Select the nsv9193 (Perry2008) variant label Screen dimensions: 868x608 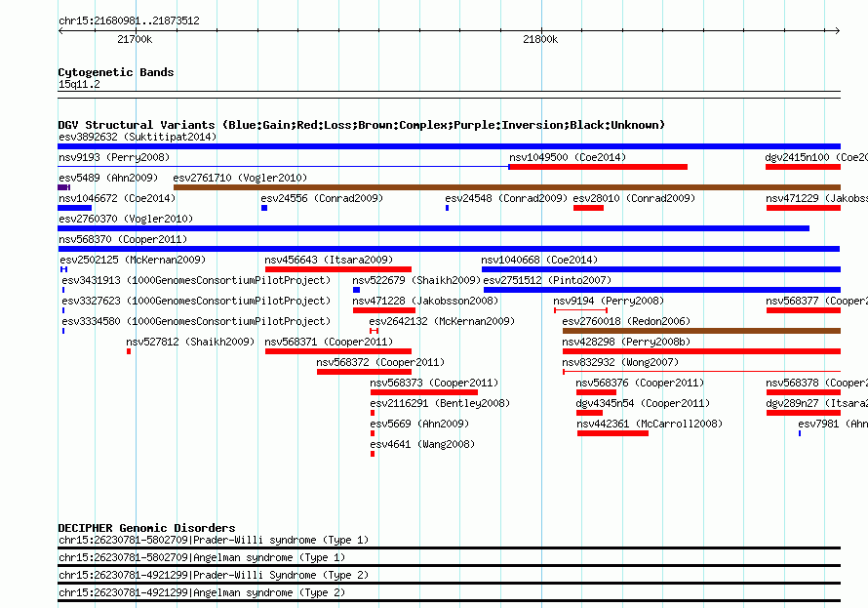[114, 157]
